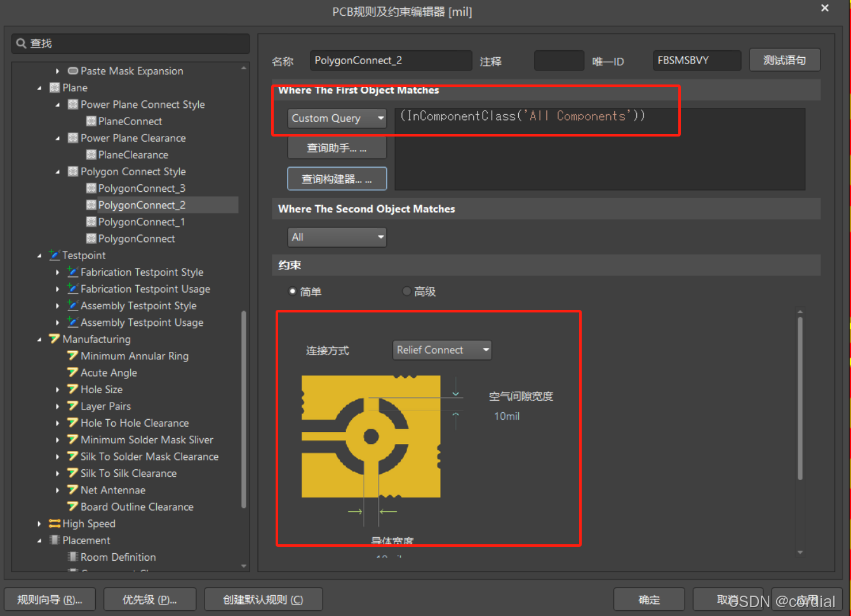
Task: Open the second object All dropdown
Action: pyautogui.click(x=337, y=237)
